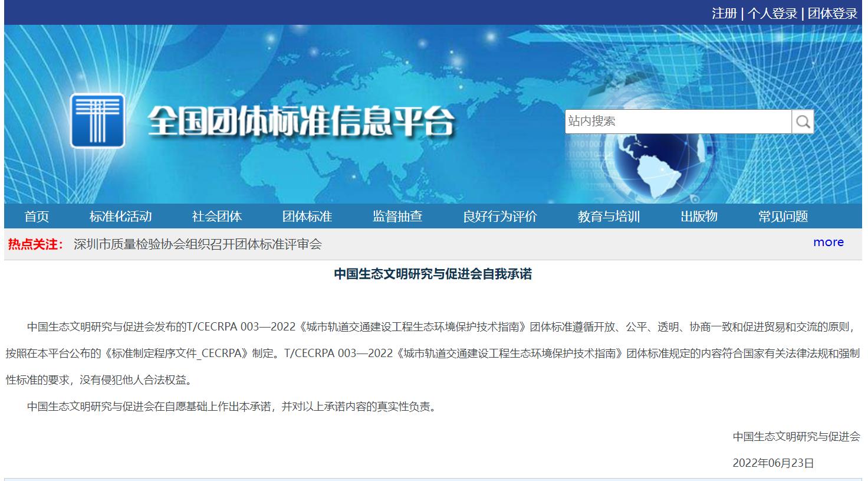868x481 pixels.
Task: Select 常见问题 in navigation bar
Action: pos(782,217)
